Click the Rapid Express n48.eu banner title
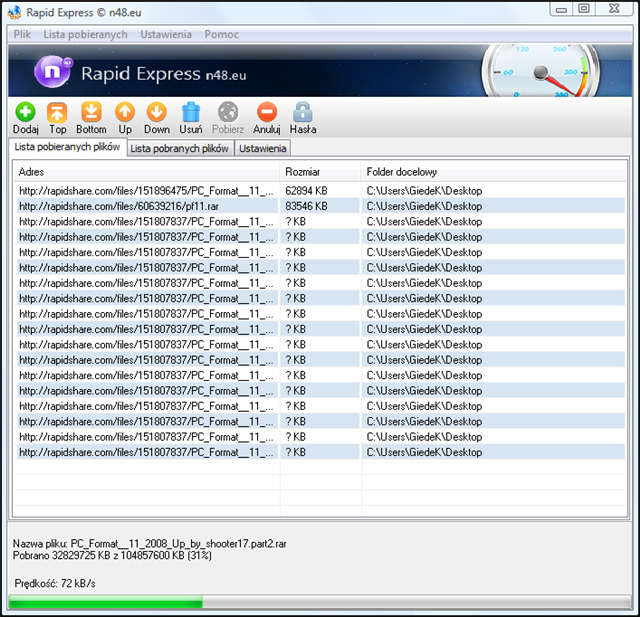 163,74
